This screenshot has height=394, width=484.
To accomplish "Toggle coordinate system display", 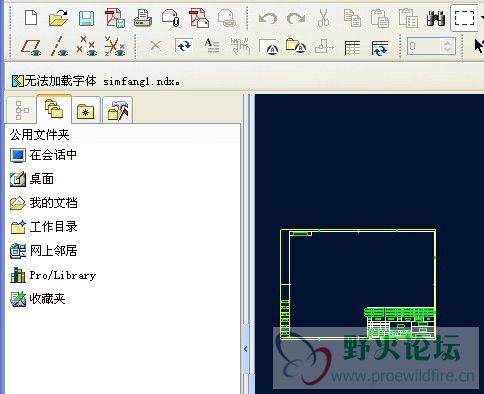I will click(x=114, y=46).
